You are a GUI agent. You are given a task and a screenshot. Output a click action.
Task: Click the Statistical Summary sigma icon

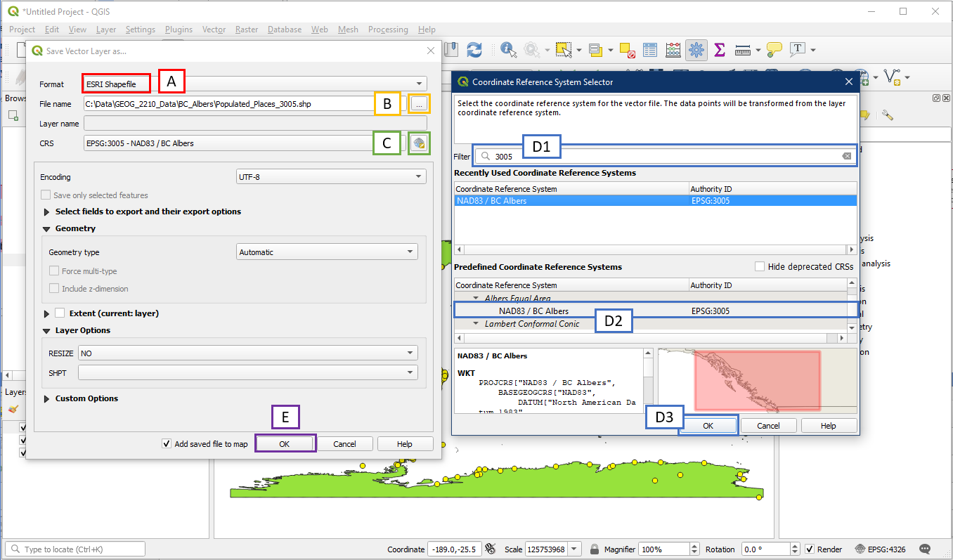tap(719, 50)
